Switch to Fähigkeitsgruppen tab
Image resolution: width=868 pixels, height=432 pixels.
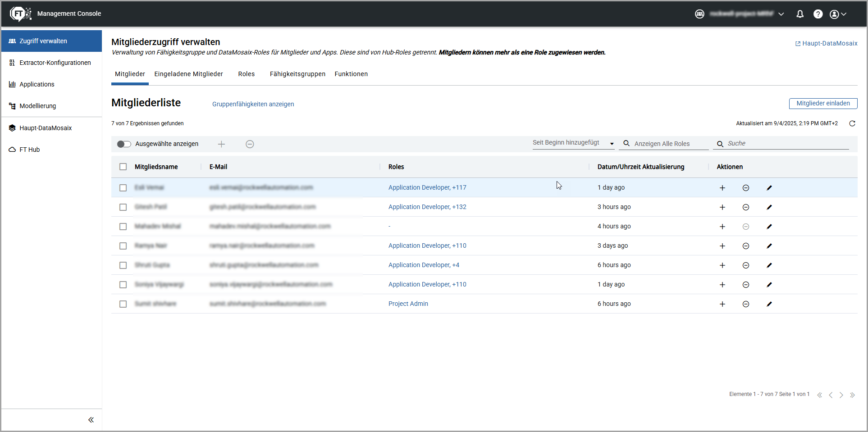tap(297, 74)
